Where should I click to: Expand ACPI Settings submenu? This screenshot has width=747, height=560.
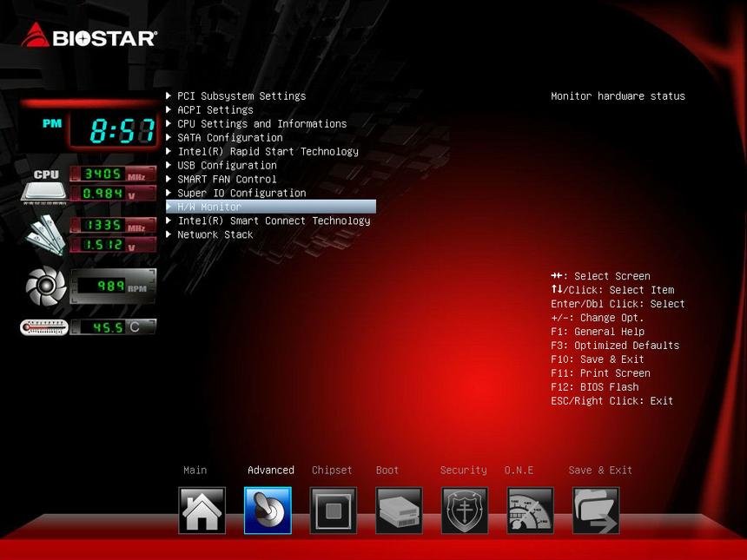[x=215, y=110]
